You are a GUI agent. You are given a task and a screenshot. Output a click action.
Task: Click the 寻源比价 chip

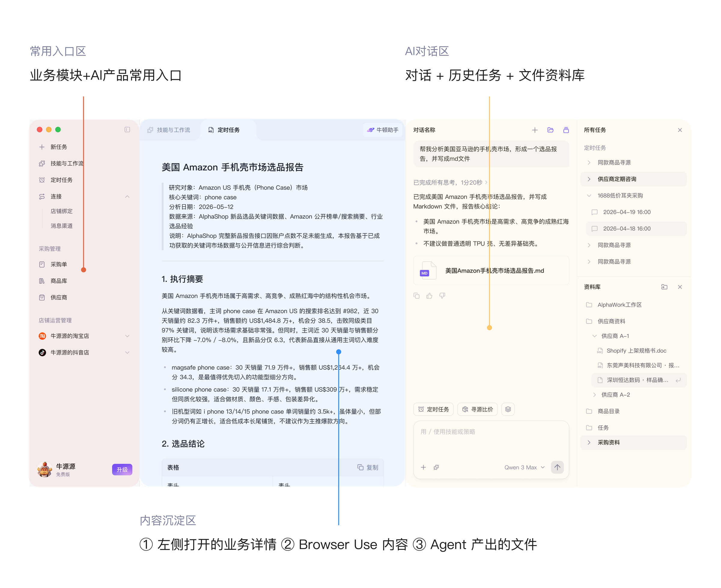click(x=478, y=410)
